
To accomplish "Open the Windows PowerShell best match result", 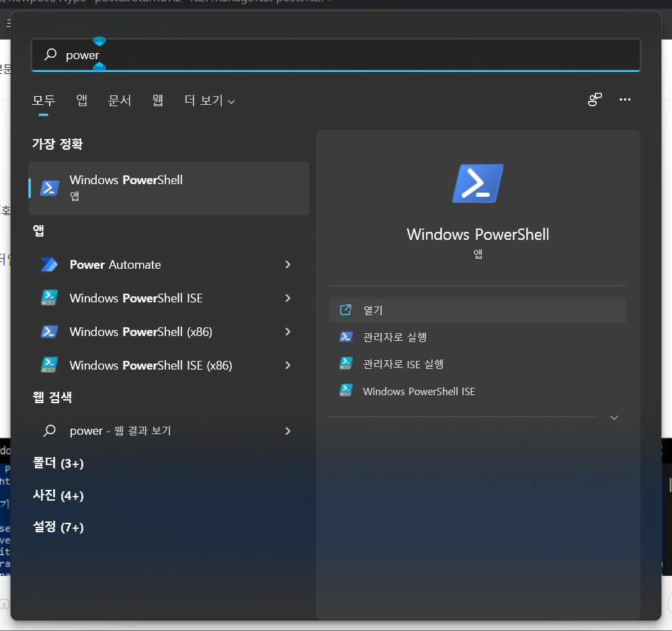I will [169, 187].
